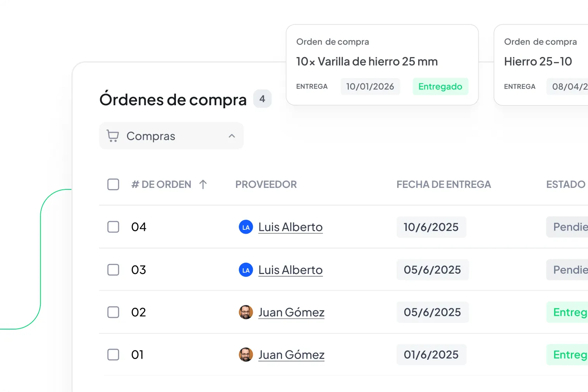The width and height of the screenshot is (588, 392).
Task: Check the checkbox for order 04
Action: pyautogui.click(x=113, y=227)
